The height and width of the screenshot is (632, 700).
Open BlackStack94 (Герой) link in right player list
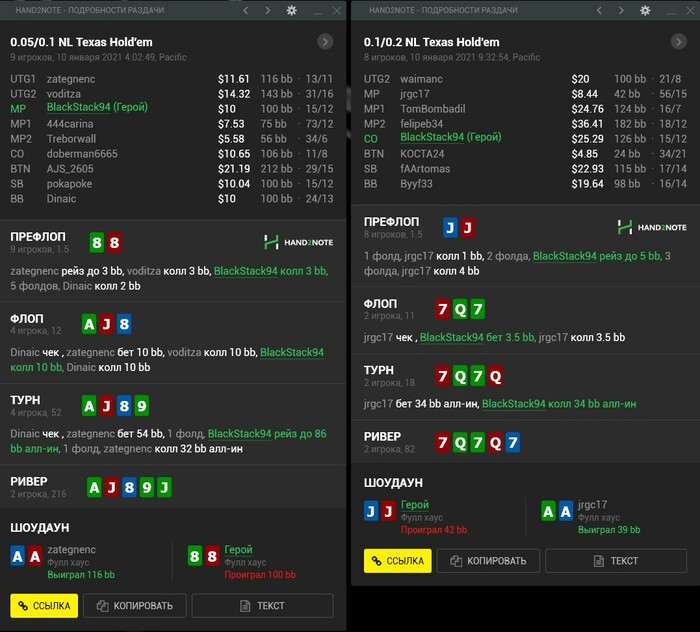coord(451,137)
